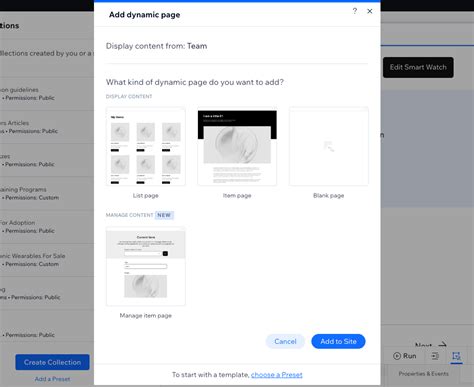The height and width of the screenshot is (387, 474).
Task: Click the highlighted inspector icon in toolbar
Action: click(x=456, y=356)
